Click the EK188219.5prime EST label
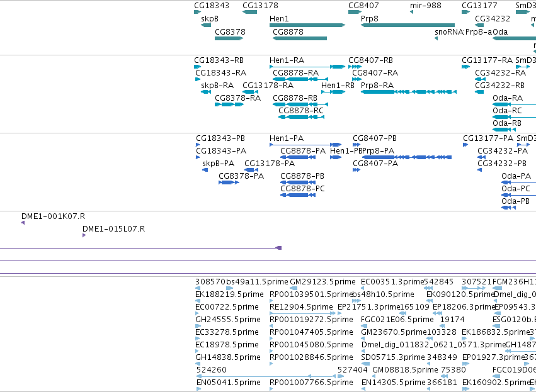Screen dimensions: 536x392 point(229,294)
